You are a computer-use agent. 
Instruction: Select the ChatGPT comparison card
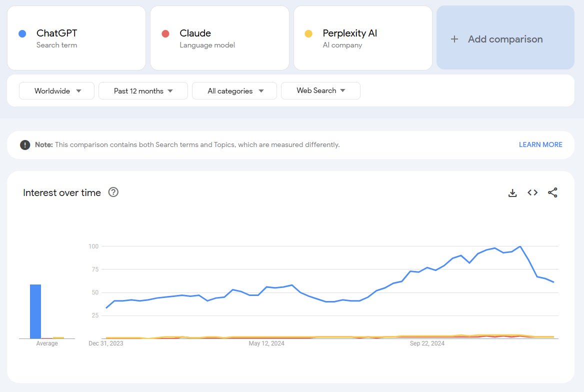coord(76,37)
